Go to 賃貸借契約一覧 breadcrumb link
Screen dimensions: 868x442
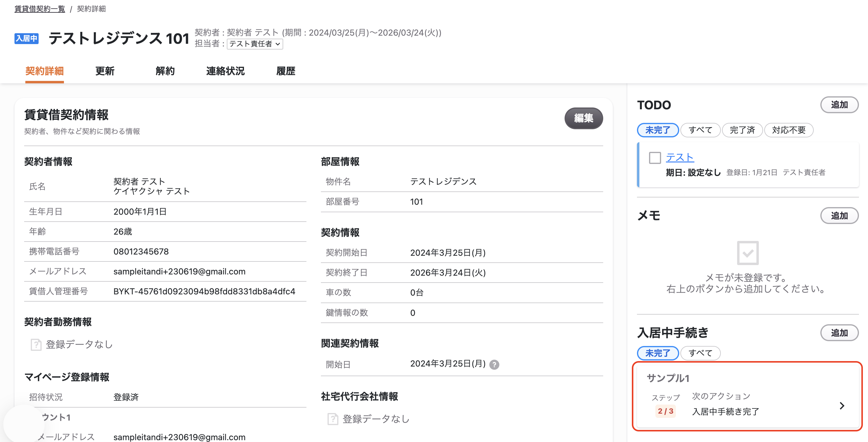(x=40, y=9)
